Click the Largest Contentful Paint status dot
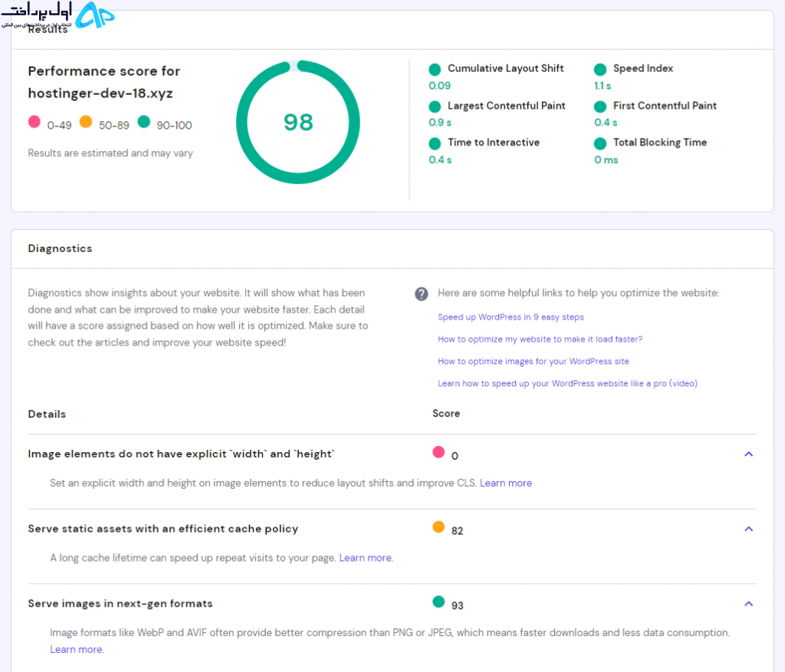Image resolution: width=785 pixels, height=672 pixels. tap(435, 107)
